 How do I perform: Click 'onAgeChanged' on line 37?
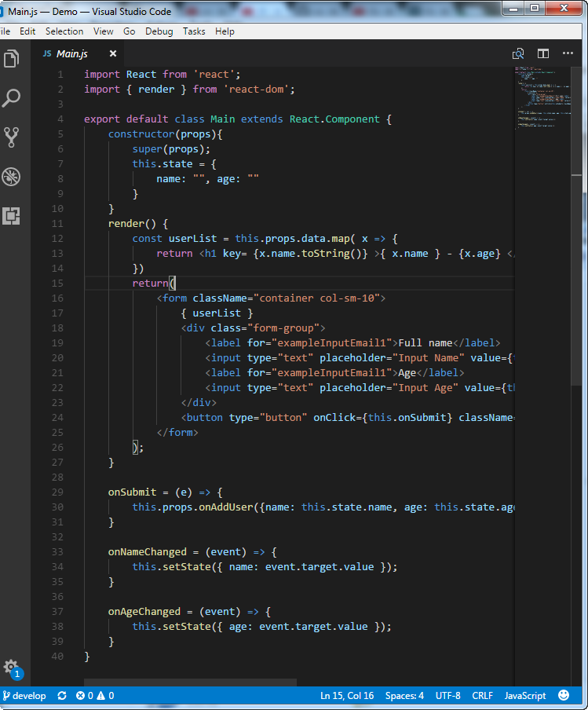[x=144, y=612]
